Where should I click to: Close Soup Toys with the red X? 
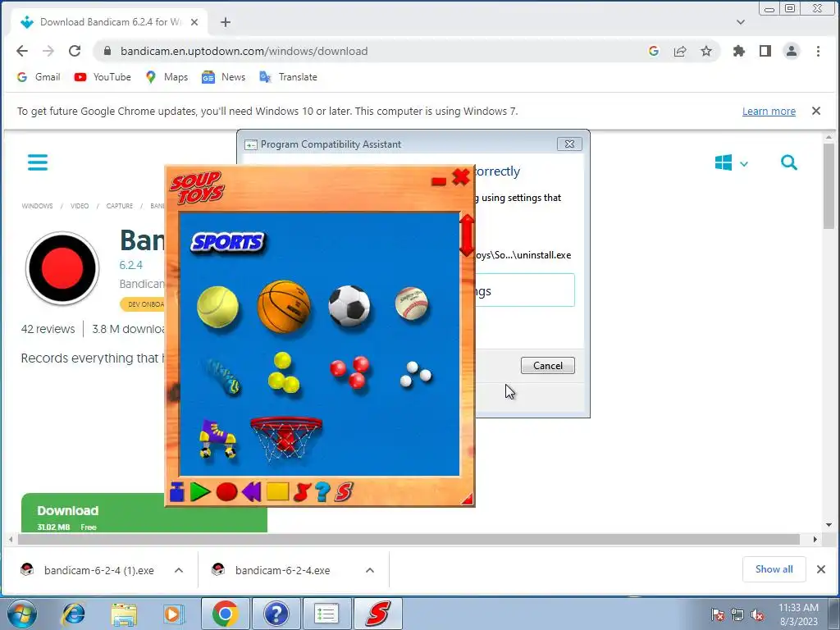[x=461, y=177]
